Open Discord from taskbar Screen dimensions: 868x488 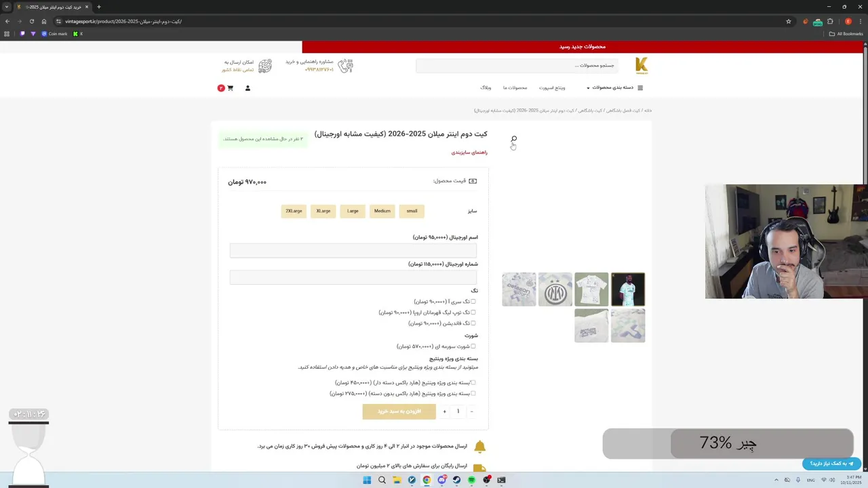[x=441, y=480]
